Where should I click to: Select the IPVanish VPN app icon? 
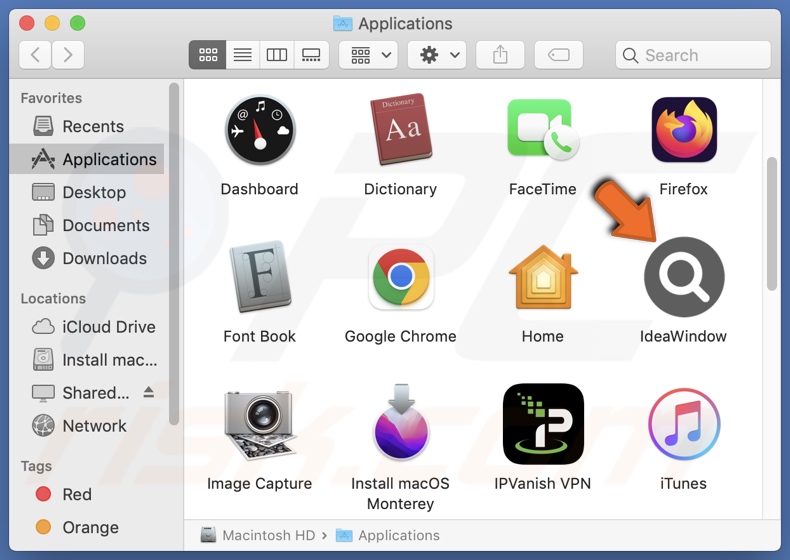[x=543, y=424]
